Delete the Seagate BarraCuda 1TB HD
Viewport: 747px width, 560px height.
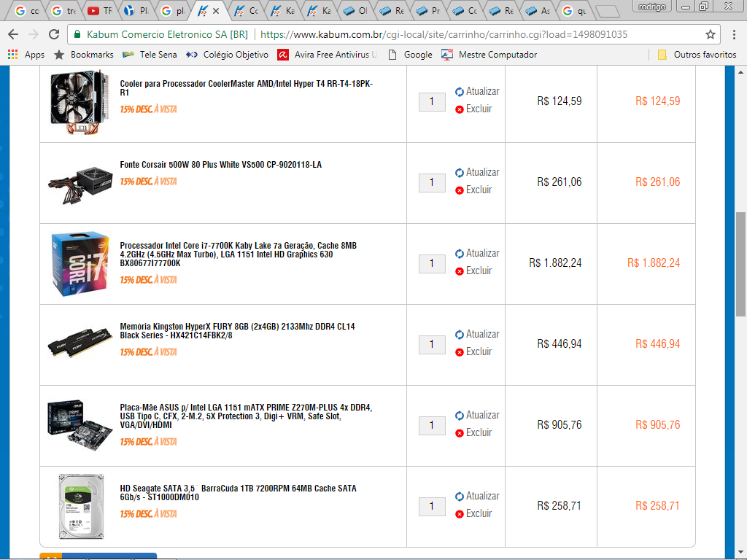[x=473, y=514]
